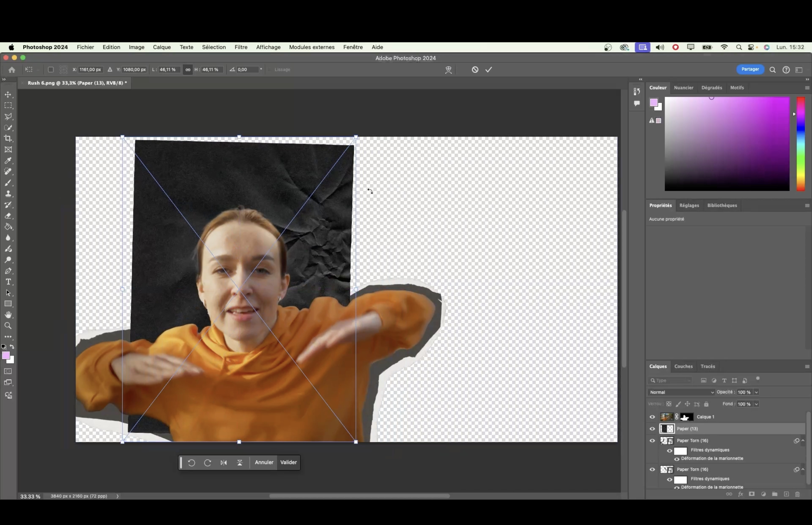Viewport: 812px width, 525px height.
Task: Select the Clone Stamp tool
Action: [8, 194]
